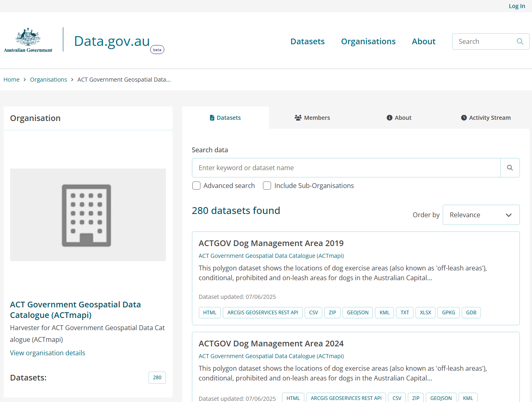
Task: Open Organisations in the top navigation
Action: point(368,41)
